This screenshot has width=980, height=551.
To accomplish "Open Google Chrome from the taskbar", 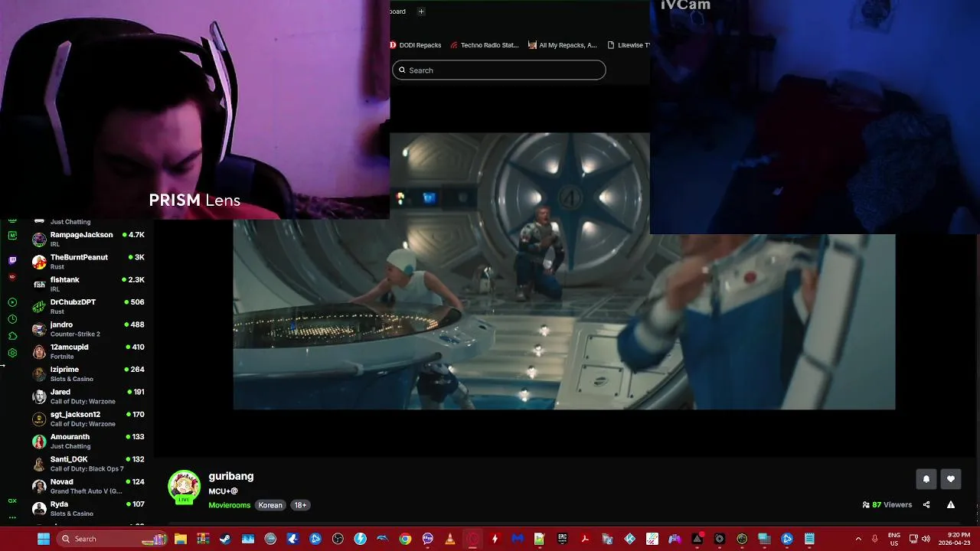I will tap(405, 539).
